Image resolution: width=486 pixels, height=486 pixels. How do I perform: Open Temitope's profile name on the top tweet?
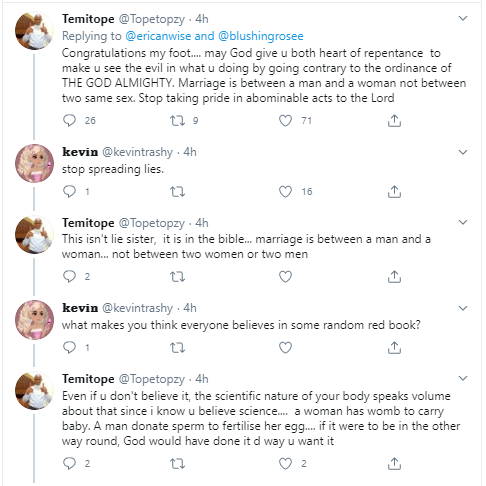(x=88, y=19)
